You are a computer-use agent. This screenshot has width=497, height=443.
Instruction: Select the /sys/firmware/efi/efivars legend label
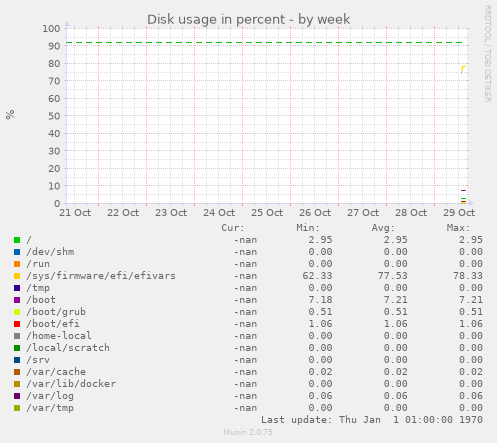pyautogui.click(x=101, y=276)
